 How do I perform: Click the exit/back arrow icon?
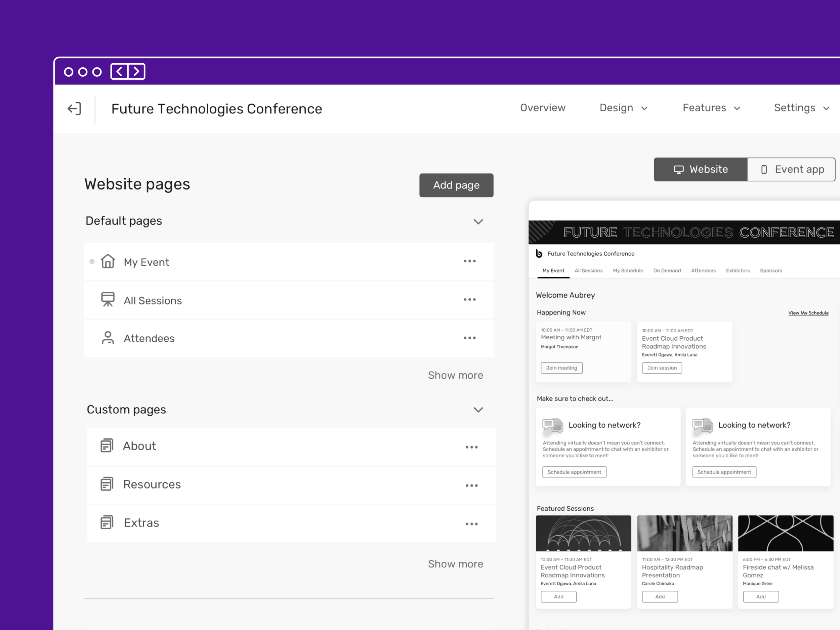[75, 109]
